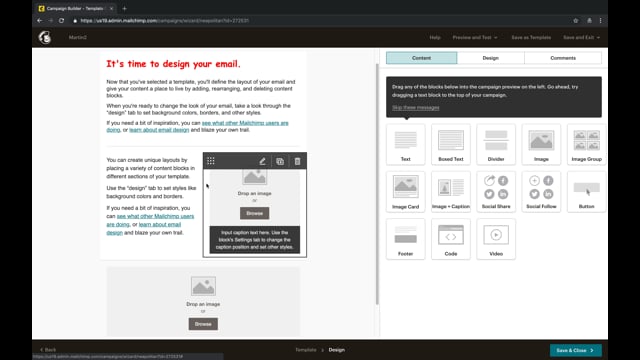Select the Footer content block

[405, 239]
